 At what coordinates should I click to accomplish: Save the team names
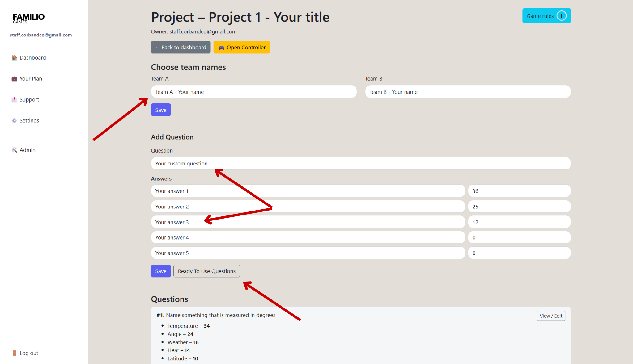pyautogui.click(x=161, y=110)
